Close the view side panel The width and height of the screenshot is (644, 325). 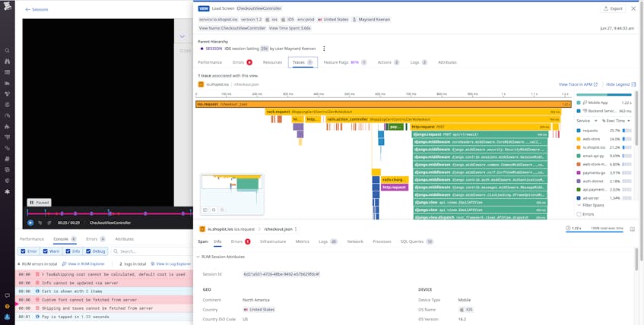(x=633, y=8)
